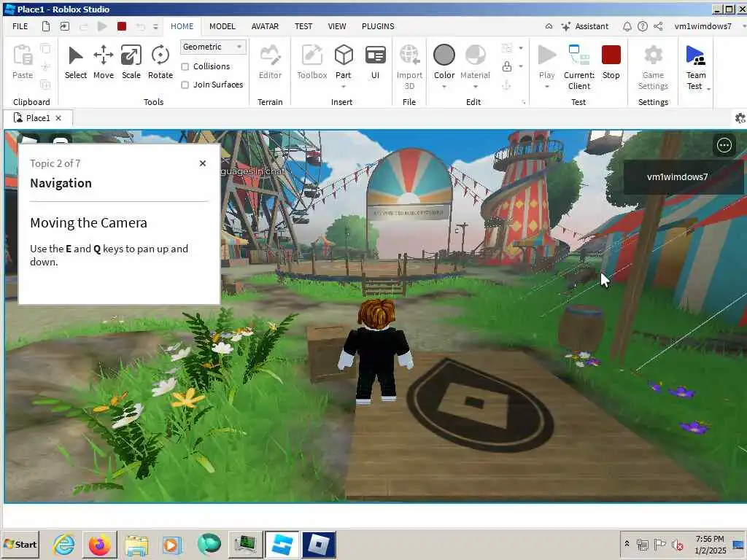The image size is (747, 560).
Task: Close the Navigation tutorial popup
Action: tap(203, 163)
